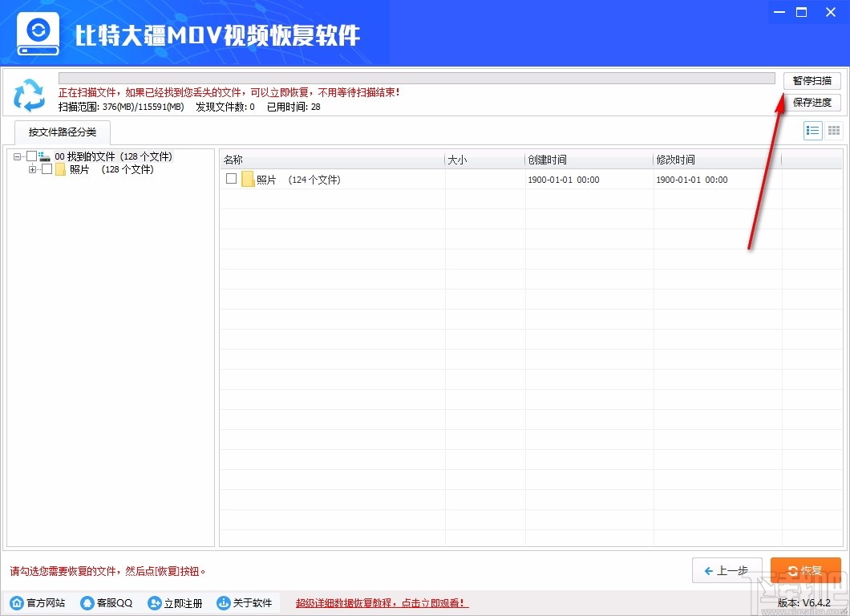Switch to grid view mode
The height and width of the screenshot is (616, 850).
tap(833, 130)
